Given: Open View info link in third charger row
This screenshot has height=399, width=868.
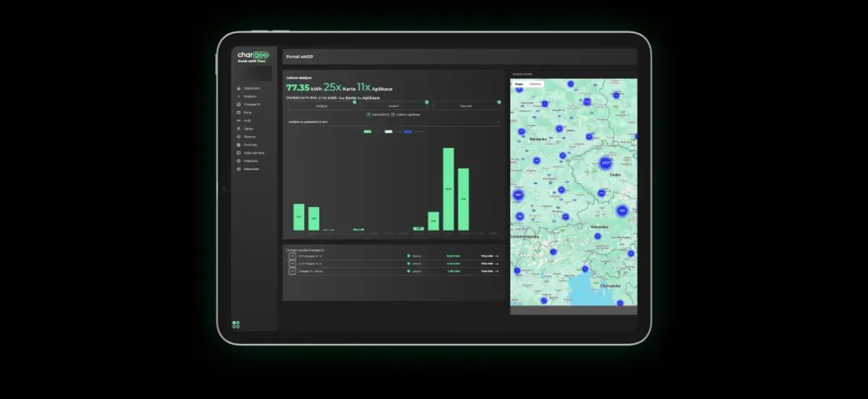Looking at the screenshot, I should click(x=490, y=272).
